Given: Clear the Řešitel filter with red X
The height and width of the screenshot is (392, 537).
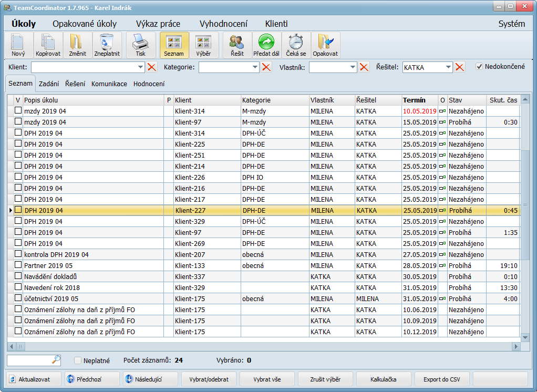Looking at the screenshot, I should [x=460, y=67].
